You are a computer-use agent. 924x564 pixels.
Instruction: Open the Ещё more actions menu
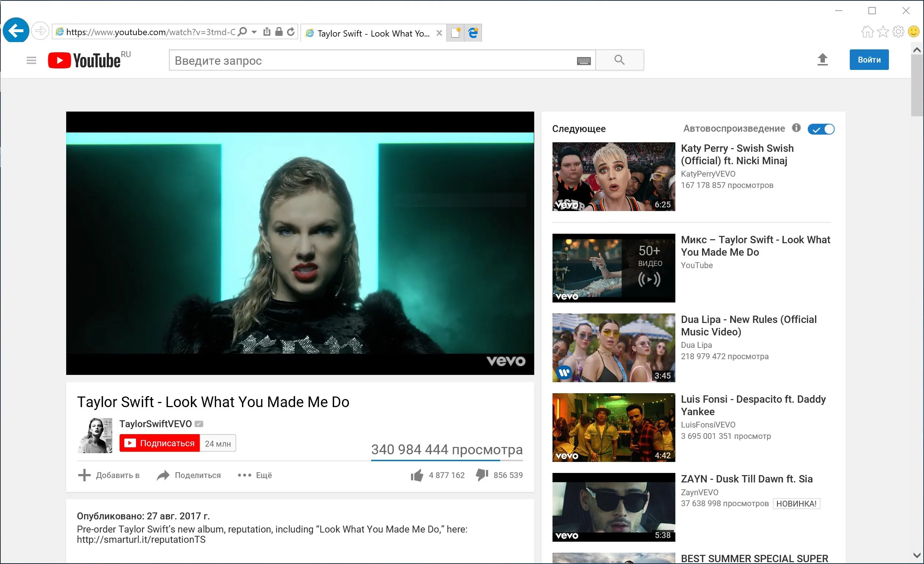[254, 475]
